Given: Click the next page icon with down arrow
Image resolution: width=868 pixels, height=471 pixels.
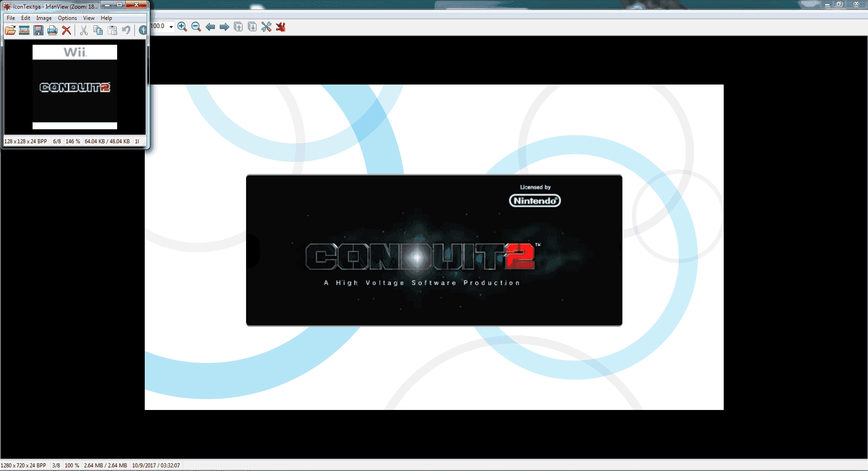Looking at the screenshot, I should (252, 27).
